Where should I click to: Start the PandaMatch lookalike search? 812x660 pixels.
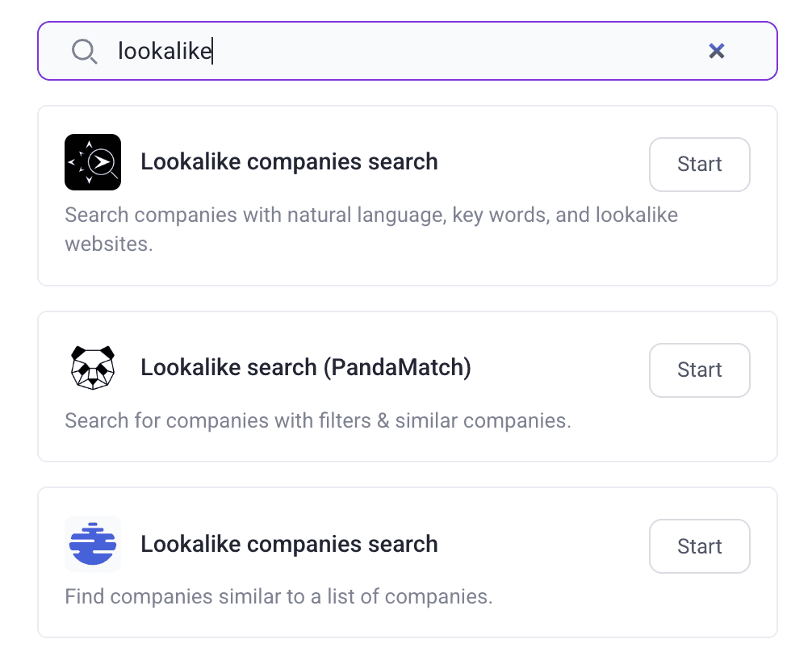(699, 370)
